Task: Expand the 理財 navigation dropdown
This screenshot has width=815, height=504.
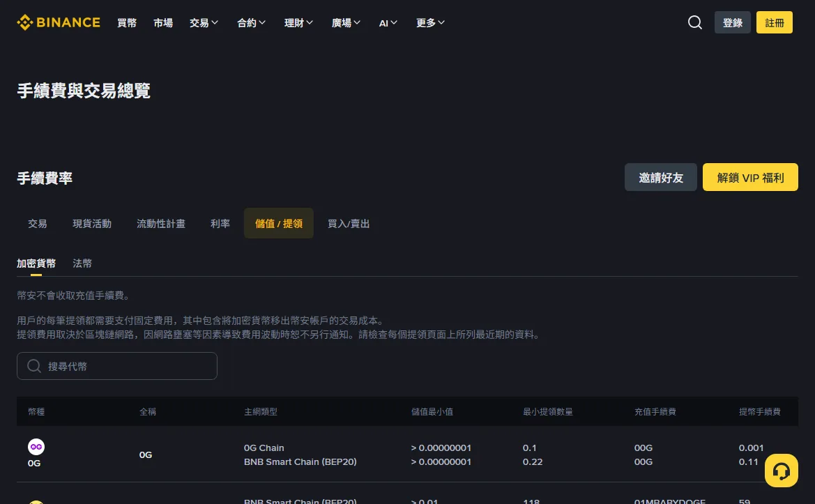Action: pos(298,23)
